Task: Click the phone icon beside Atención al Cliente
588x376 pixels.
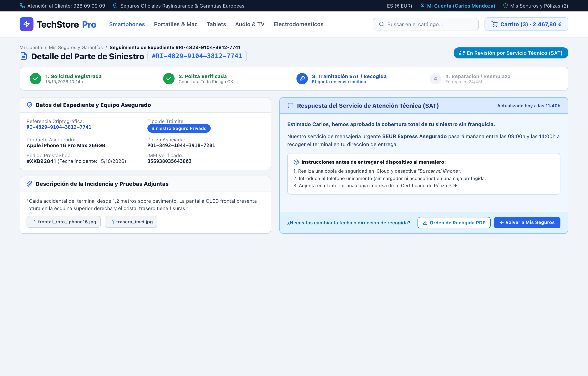Action: click(22, 6)
